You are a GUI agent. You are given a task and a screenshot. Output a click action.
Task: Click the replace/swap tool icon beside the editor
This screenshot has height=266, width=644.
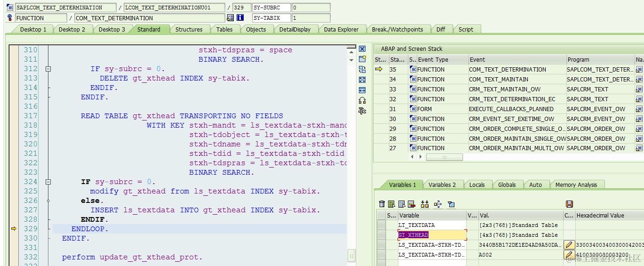(362, 69)
